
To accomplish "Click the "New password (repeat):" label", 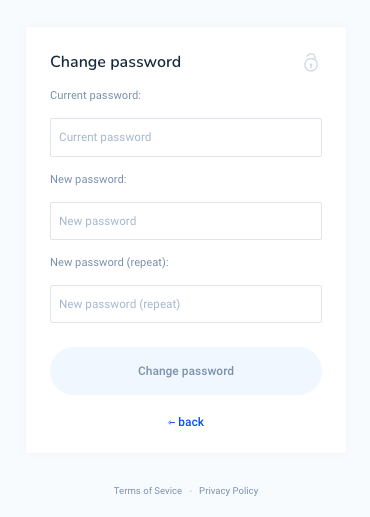I will point(109,262).
